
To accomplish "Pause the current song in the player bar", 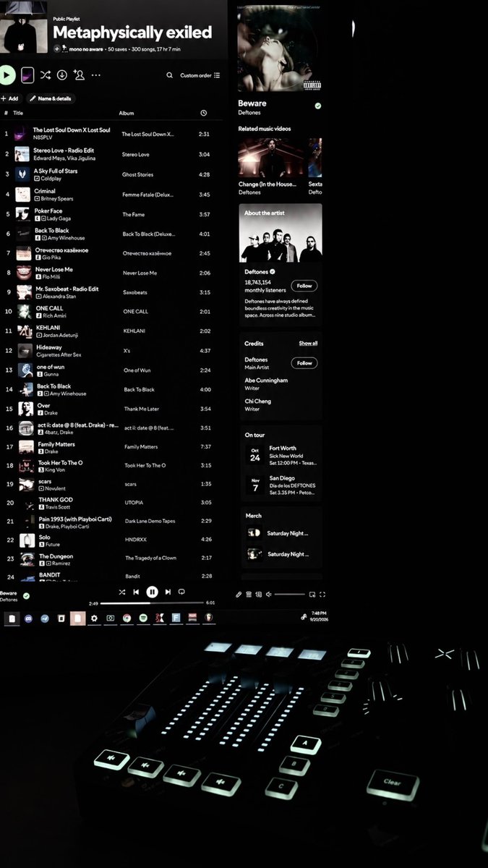I will coord(152,592).
